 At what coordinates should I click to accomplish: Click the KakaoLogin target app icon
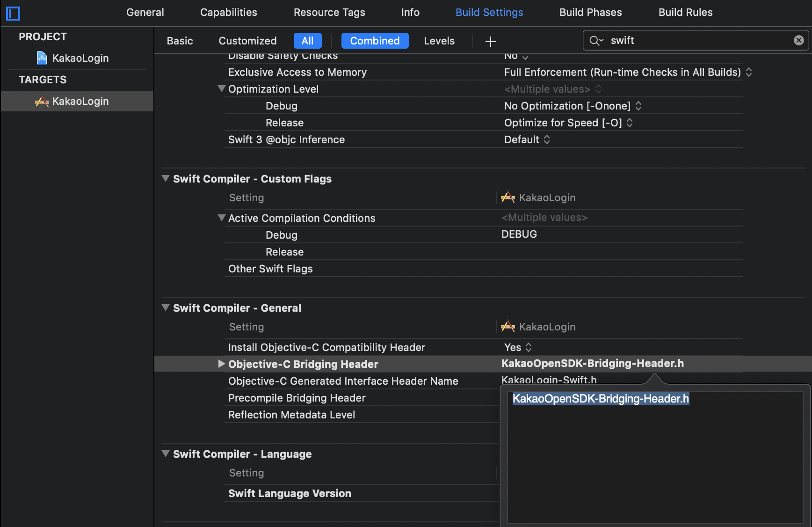click(x=42, y=101)
